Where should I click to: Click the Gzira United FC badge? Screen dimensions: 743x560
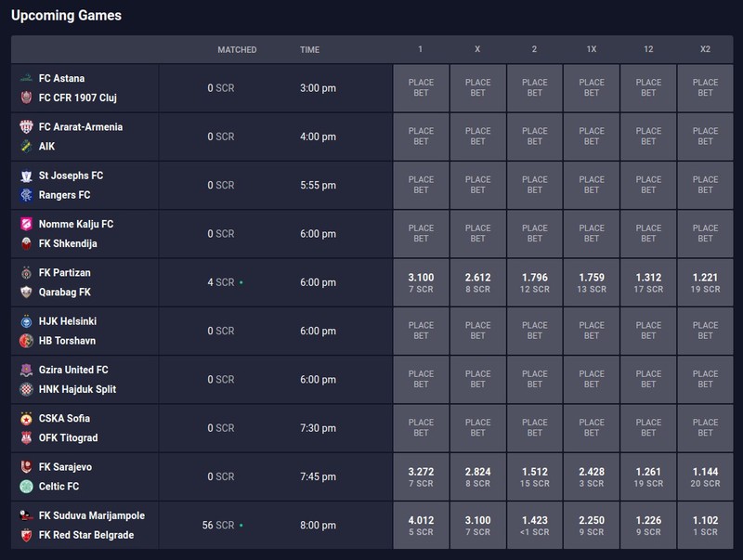coord(27,370)
